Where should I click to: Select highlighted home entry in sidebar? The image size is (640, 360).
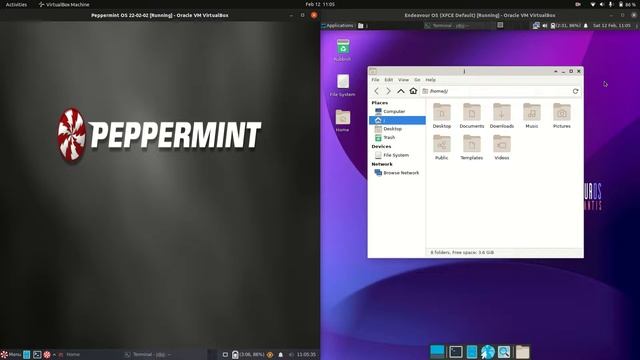(x=397, y=120)
